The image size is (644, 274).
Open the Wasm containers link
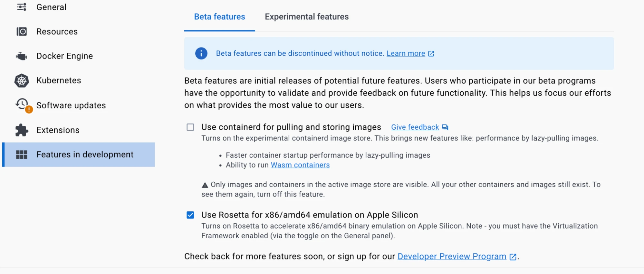coord(300,165)
